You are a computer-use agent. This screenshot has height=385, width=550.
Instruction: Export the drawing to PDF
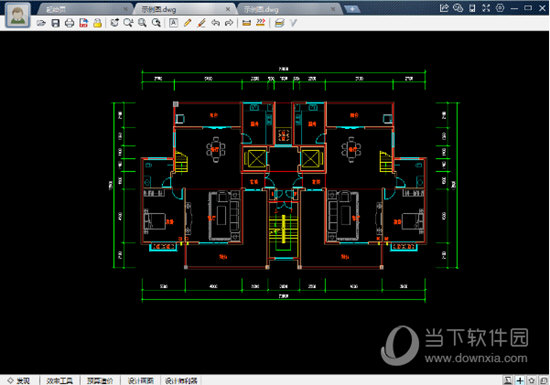click(83, 23)
